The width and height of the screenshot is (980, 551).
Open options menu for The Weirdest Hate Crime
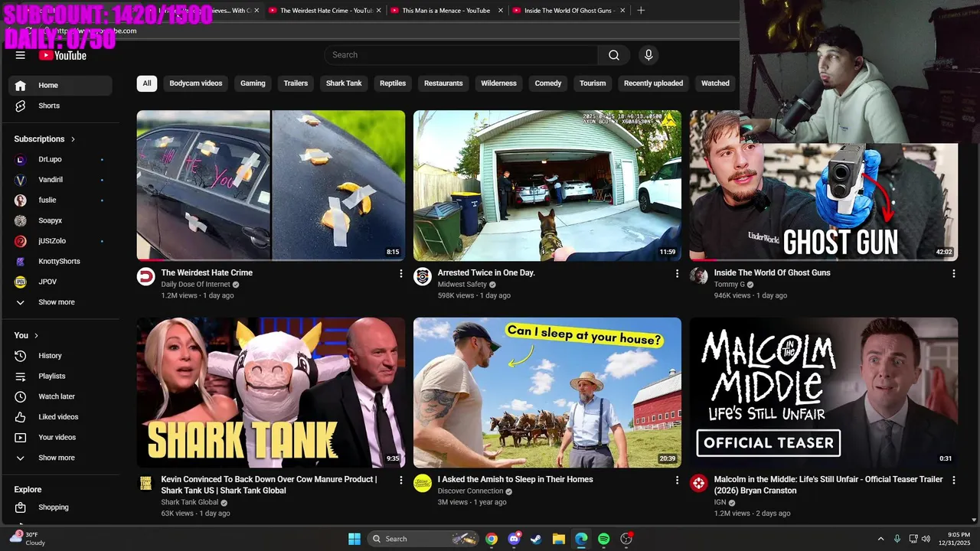click(400, 273)
